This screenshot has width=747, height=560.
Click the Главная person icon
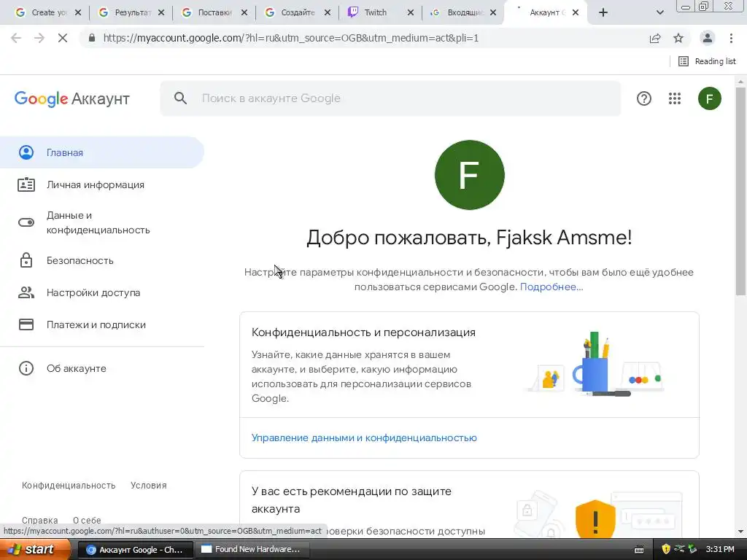[x=26, y=152]
